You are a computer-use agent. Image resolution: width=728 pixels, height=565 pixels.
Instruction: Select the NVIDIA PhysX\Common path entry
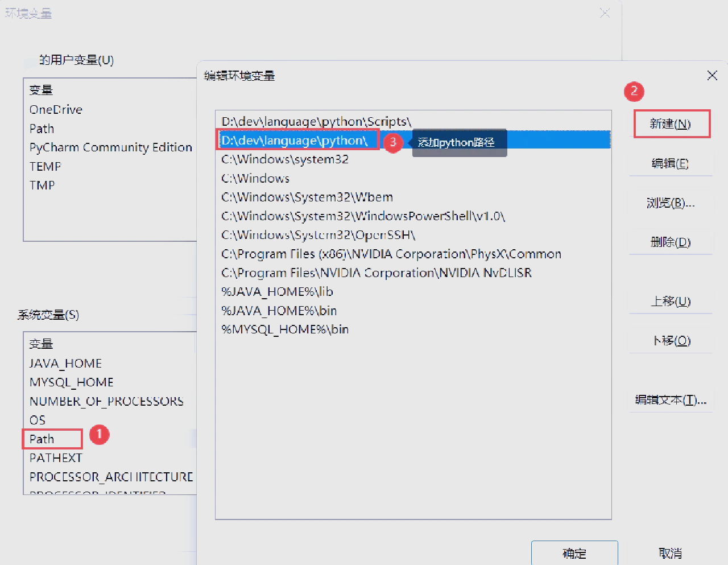[391, 254]
